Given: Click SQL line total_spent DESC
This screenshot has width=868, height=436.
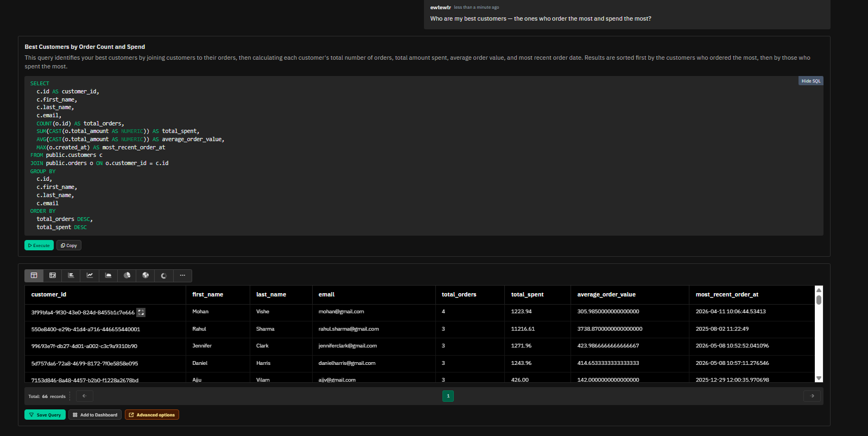Looking at the screenshot, I should pyautogui.click(x=62, y=228).
